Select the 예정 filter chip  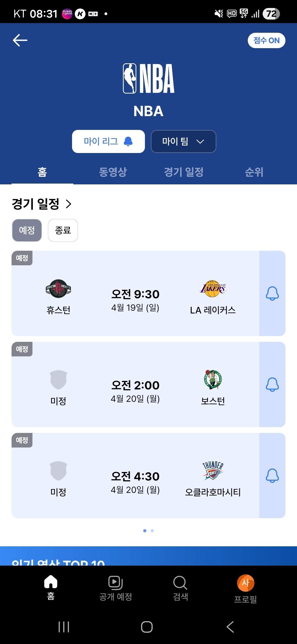27,230
